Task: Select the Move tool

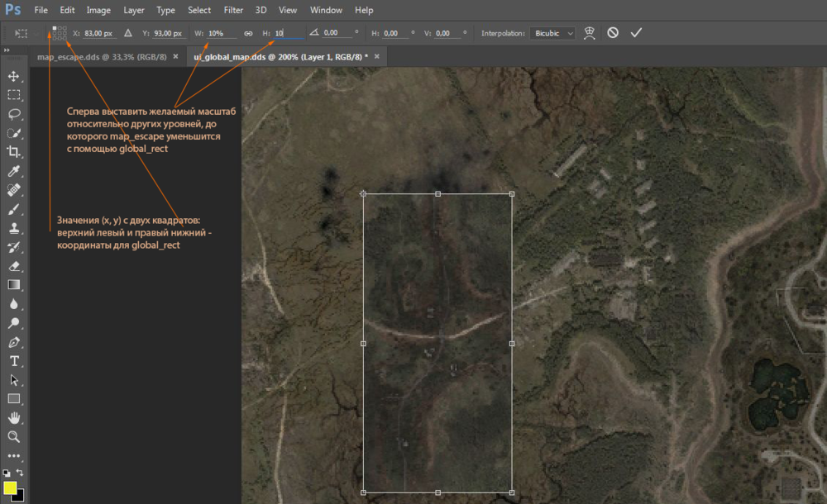Action: 14,77
